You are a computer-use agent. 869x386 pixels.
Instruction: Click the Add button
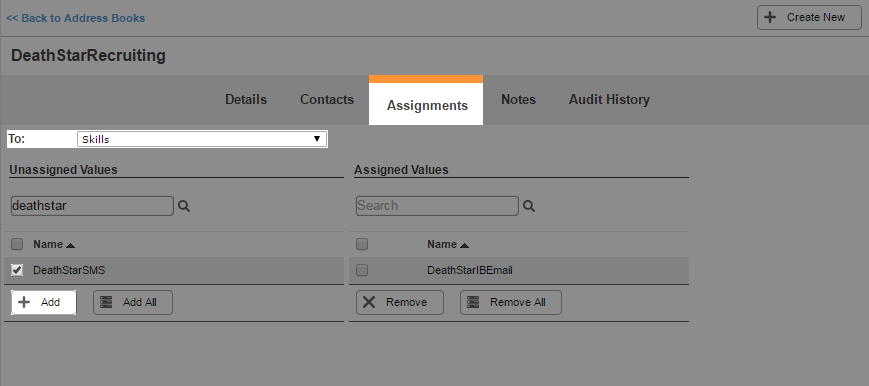[44, 302]
